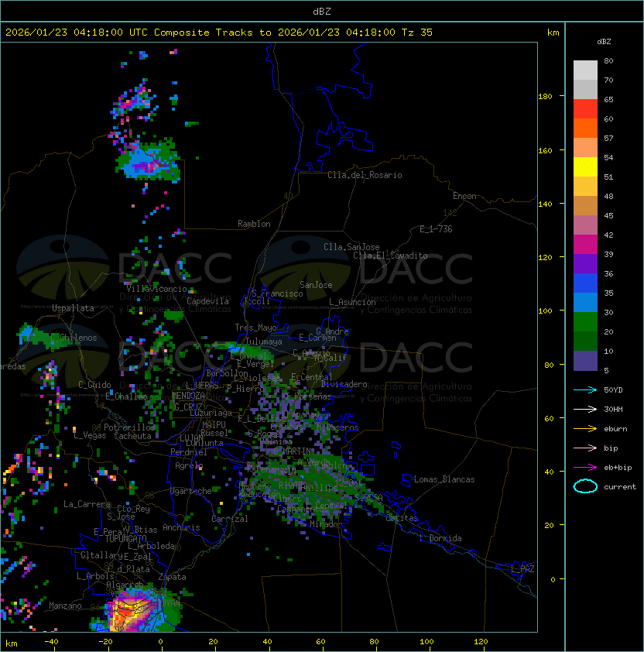644x652 pixels.
Task: Click the pink bip arrow in legend
Action: click(x=585, y=448)
